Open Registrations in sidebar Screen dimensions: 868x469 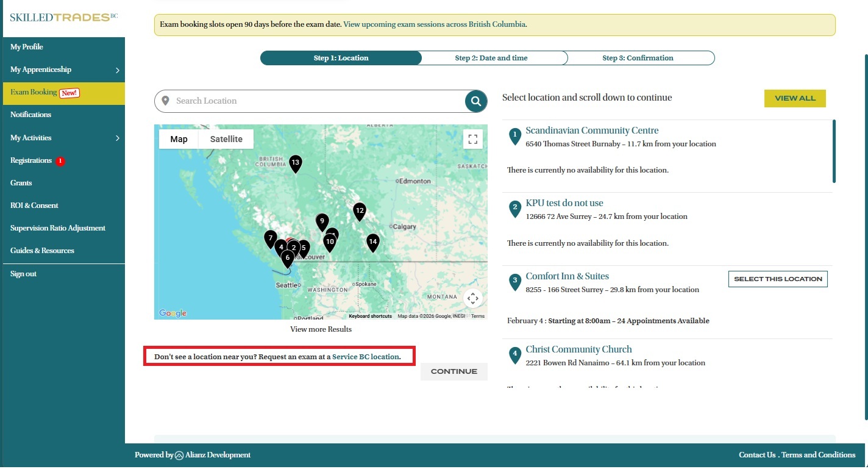point(31,160)
